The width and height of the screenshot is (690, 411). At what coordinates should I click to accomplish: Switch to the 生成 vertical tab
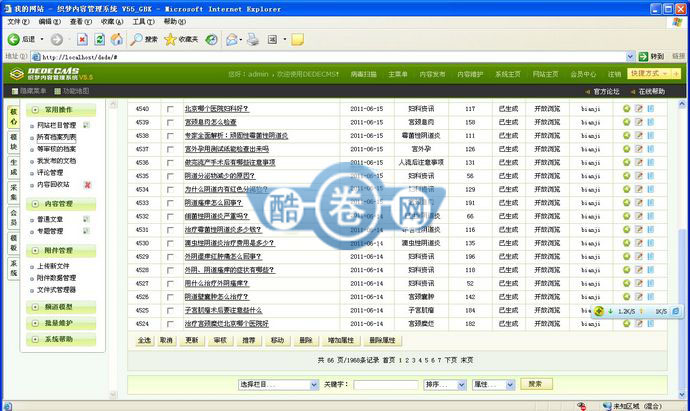click(x=14, y=167)
